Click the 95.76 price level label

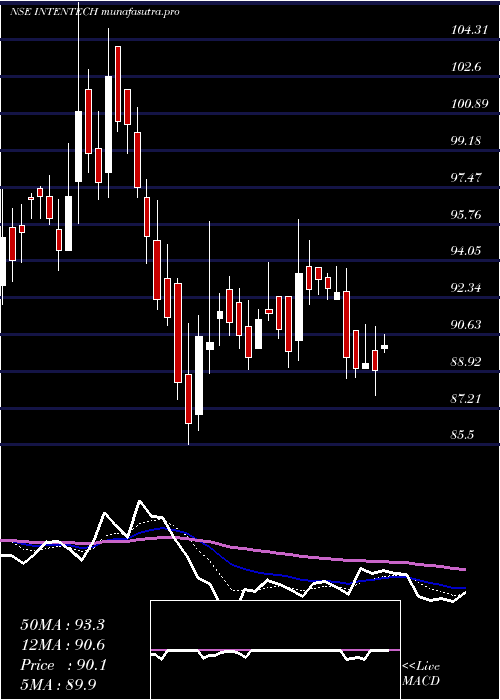pos(466,215)
